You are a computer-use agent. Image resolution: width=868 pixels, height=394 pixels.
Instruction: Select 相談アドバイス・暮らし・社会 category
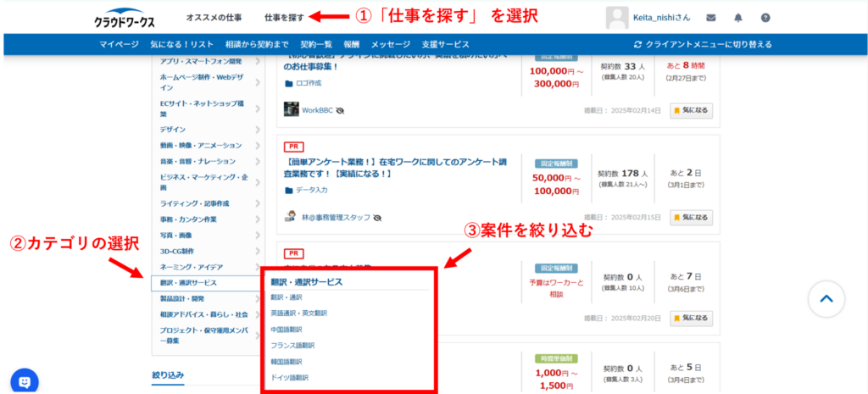point(203,314)
